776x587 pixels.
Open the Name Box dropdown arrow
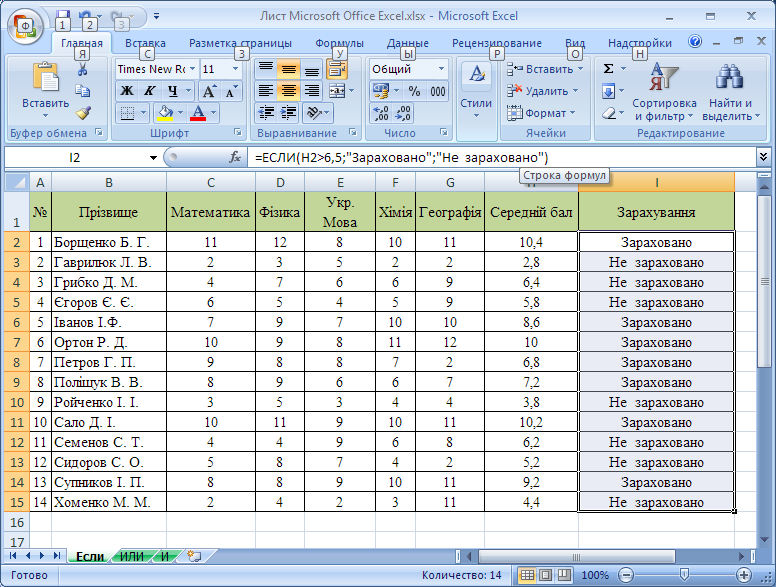(153, 158)
